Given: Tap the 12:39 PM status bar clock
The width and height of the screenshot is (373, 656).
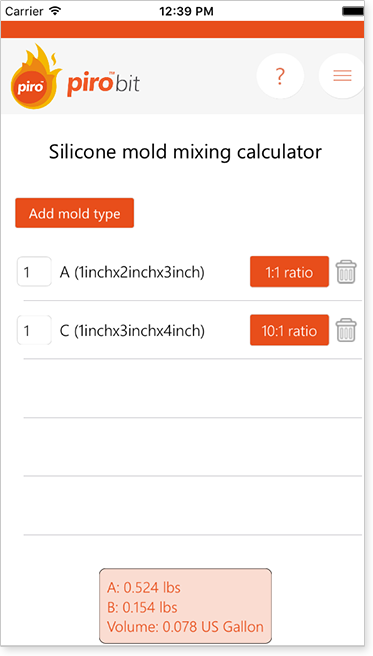Looking at the screenshot, I should [186, 11].
